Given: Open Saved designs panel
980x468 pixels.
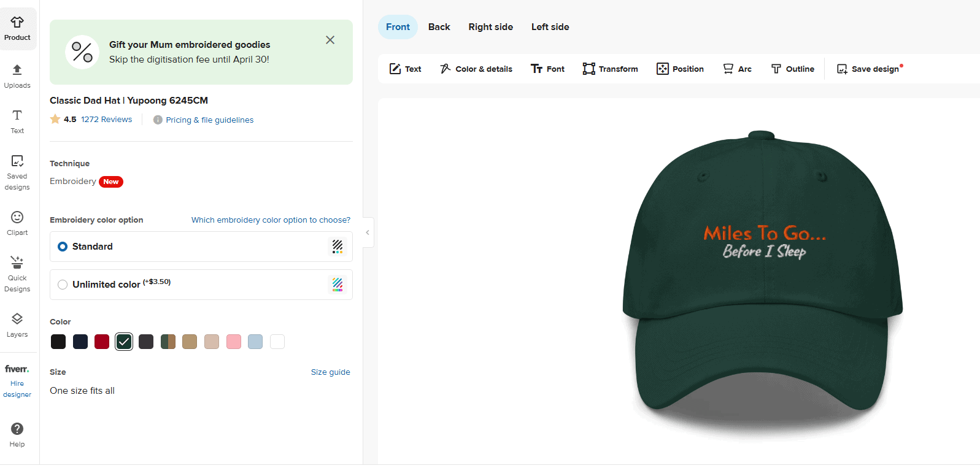Looking at the screenshot, I should click(17, 172).
